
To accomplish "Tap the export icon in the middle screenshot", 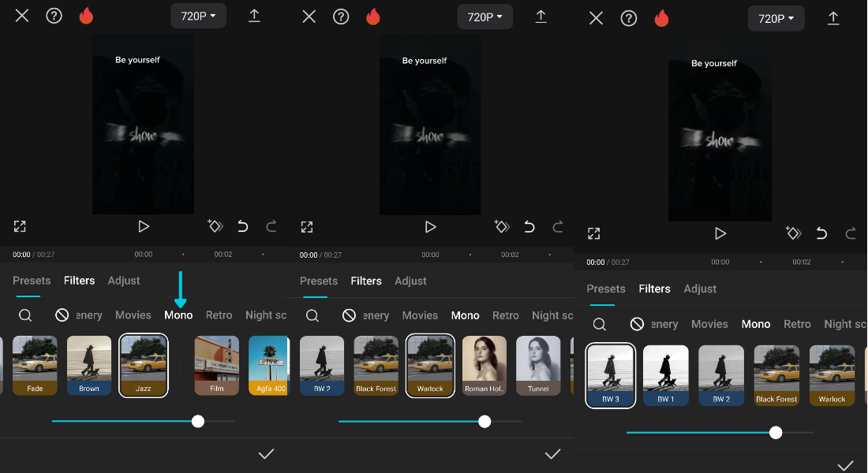I will [x=541, y=17].
